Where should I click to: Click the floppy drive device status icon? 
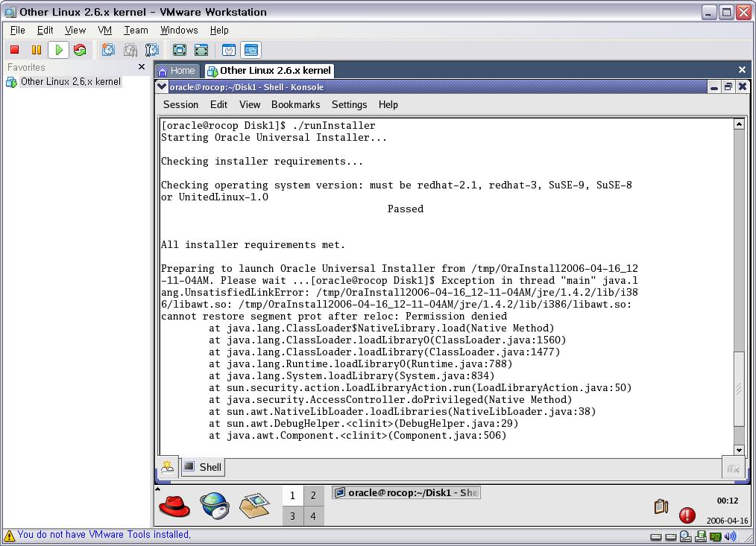click(701, 536)
